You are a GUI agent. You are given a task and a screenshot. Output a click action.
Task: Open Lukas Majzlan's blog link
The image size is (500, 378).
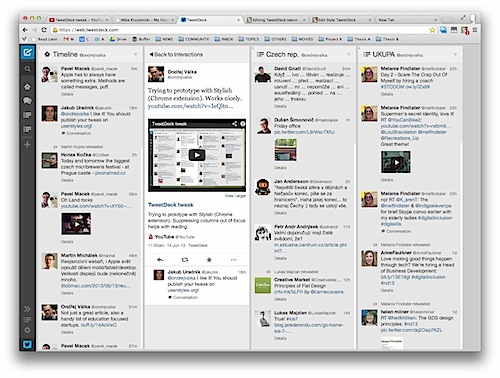tap(308, 328)
